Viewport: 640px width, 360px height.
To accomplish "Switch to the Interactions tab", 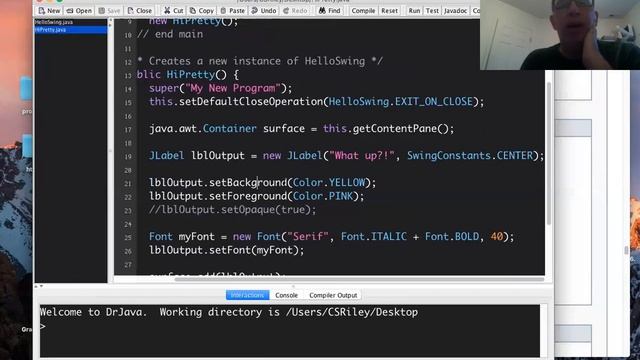I will (x=247, y=295).
